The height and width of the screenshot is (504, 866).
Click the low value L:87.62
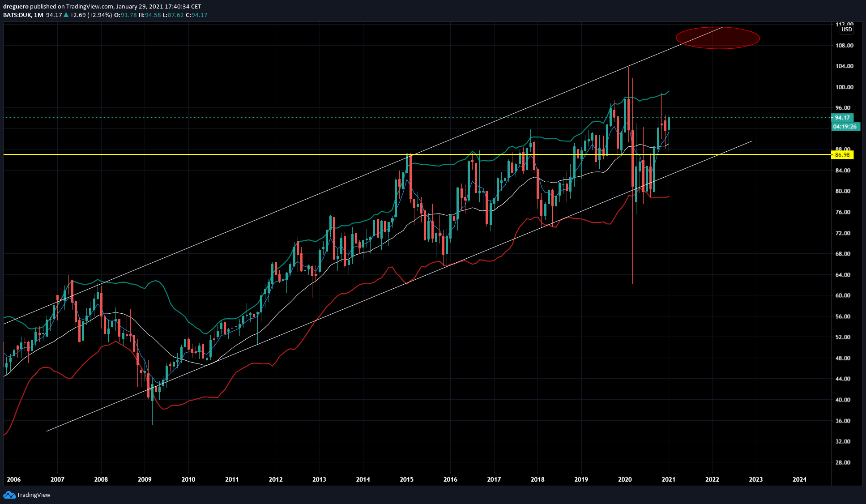click(x=173, y=15)
